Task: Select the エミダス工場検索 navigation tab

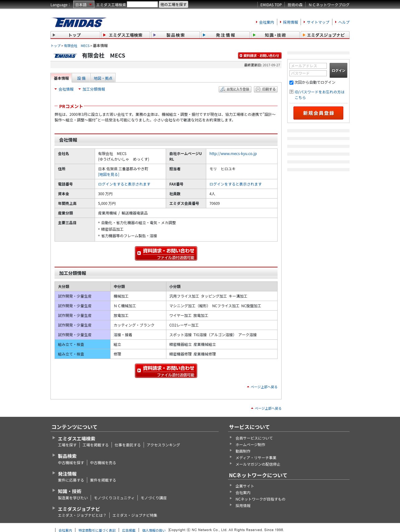Action: click(126, 35)
